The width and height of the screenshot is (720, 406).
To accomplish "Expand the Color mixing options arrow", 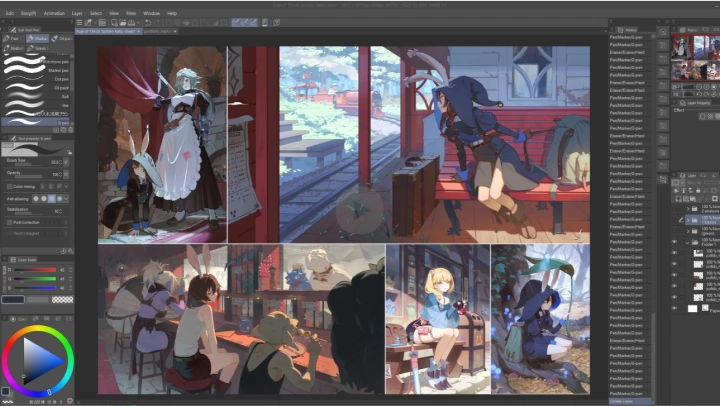I will coord(66,186).
